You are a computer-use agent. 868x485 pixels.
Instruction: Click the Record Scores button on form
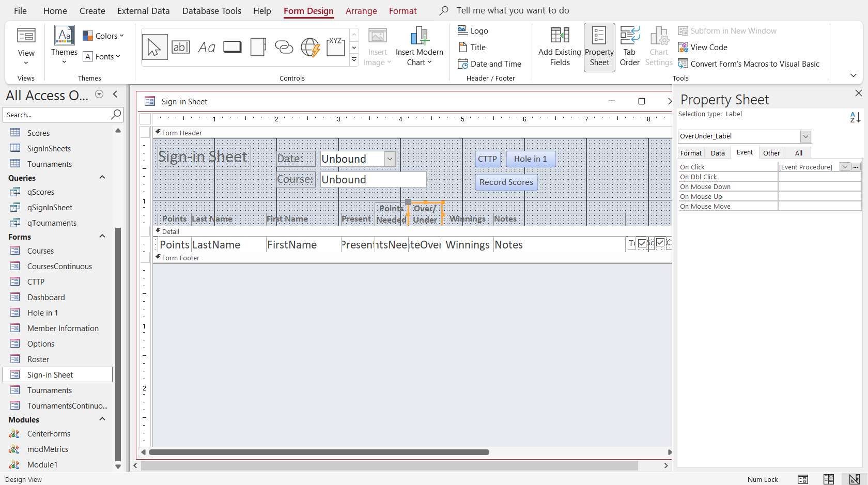(x=506, y=182)
